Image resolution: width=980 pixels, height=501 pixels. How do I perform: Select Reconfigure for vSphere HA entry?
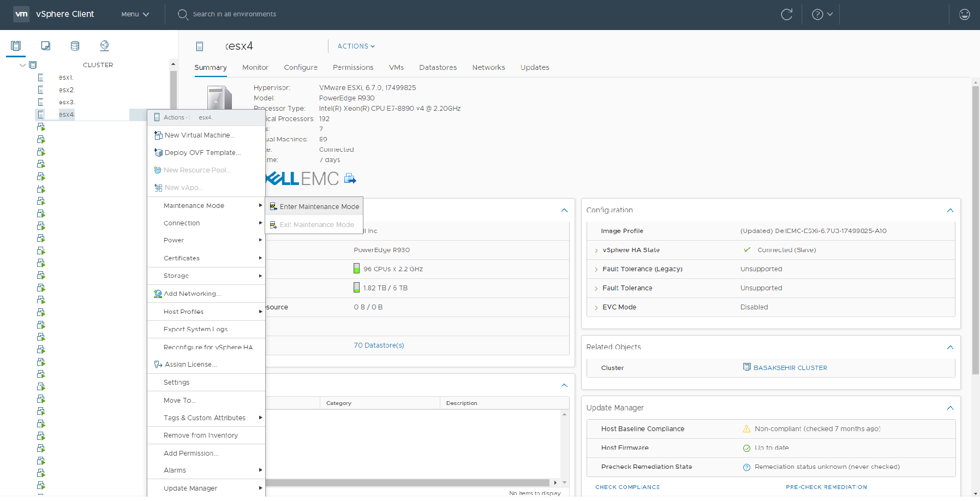point(206,347)
